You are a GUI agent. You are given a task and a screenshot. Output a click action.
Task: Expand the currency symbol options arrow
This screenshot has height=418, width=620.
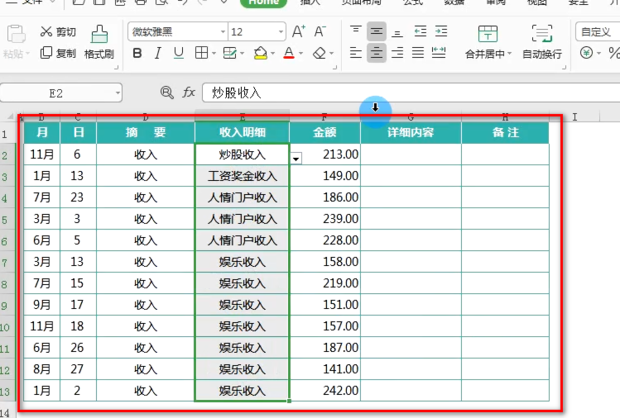tap(599, 53)
